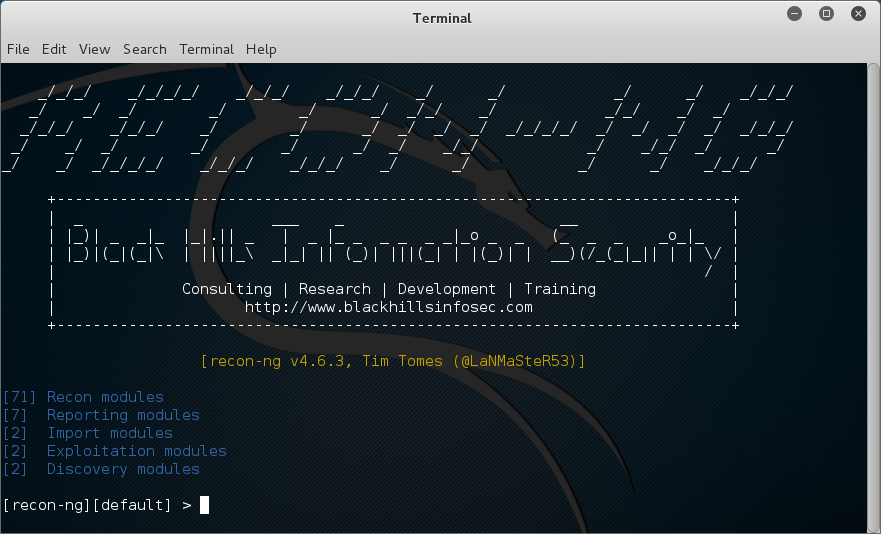
Task: Open the File menu
Action: coord(18,49)
